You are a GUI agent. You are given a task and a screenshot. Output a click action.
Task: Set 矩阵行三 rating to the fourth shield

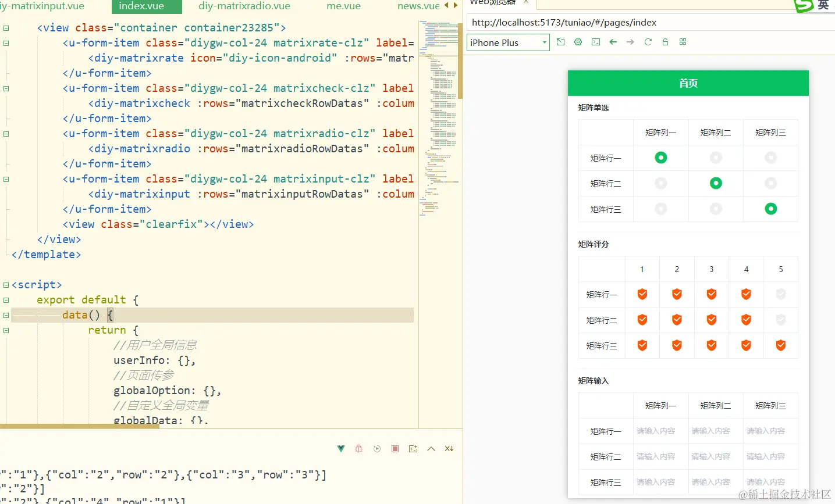(746, 345)
